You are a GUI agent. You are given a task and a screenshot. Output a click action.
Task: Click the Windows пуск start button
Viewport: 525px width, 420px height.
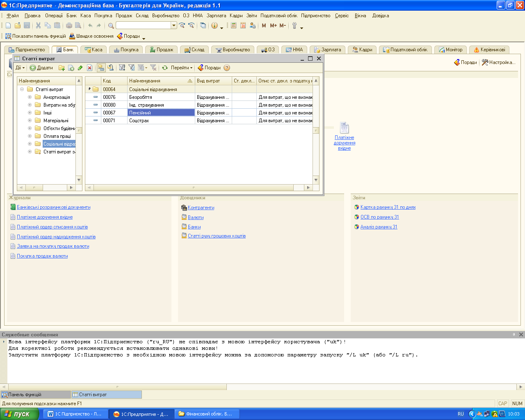(19, 414)
